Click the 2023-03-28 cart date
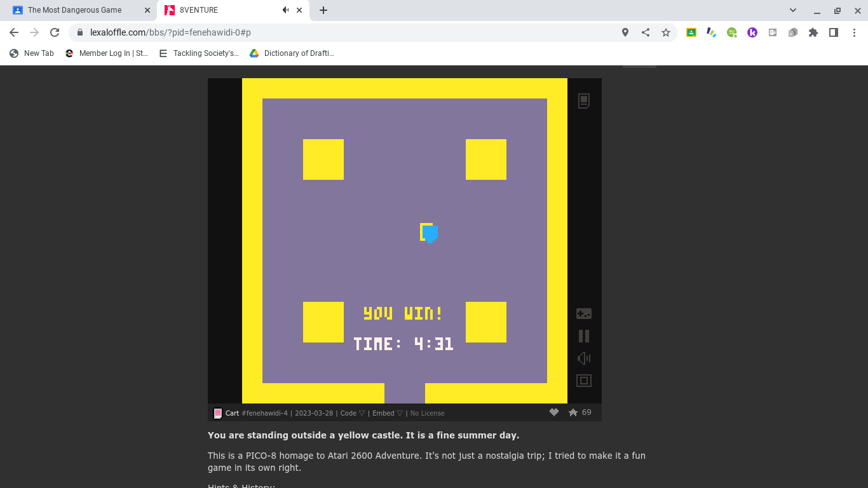The height and width of the screenshot is (488, 868). 314,413
